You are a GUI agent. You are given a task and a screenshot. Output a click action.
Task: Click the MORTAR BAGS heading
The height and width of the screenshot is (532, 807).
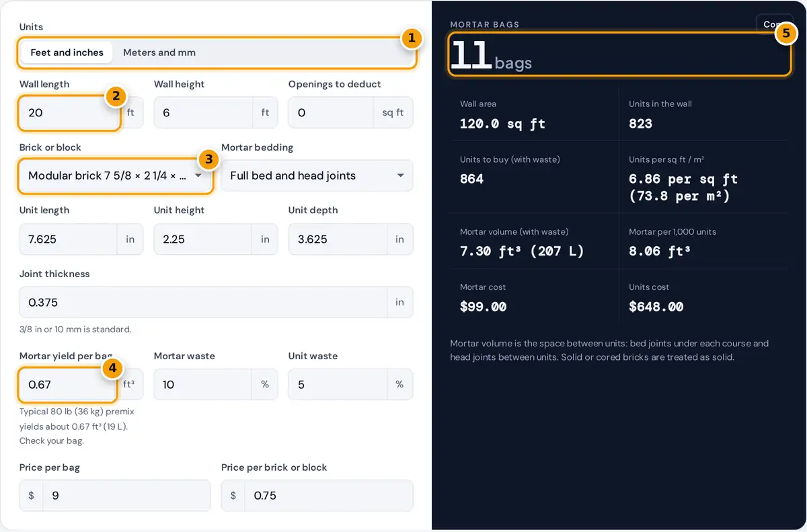coord(484,25)
